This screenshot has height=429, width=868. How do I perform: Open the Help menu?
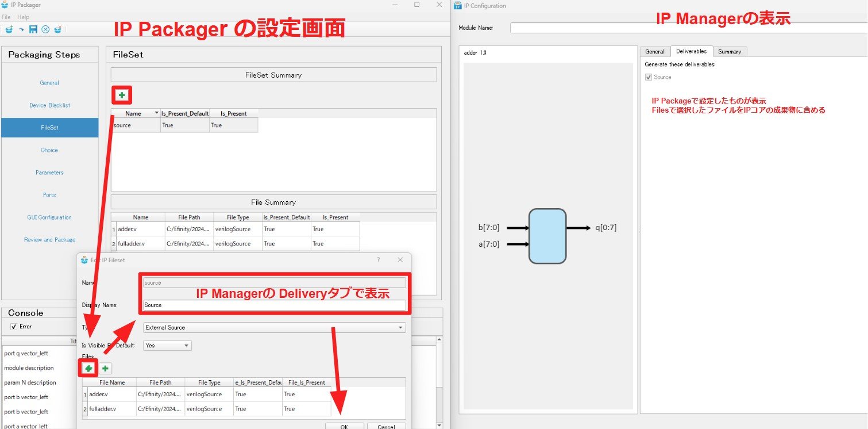[x=24, y=17]
